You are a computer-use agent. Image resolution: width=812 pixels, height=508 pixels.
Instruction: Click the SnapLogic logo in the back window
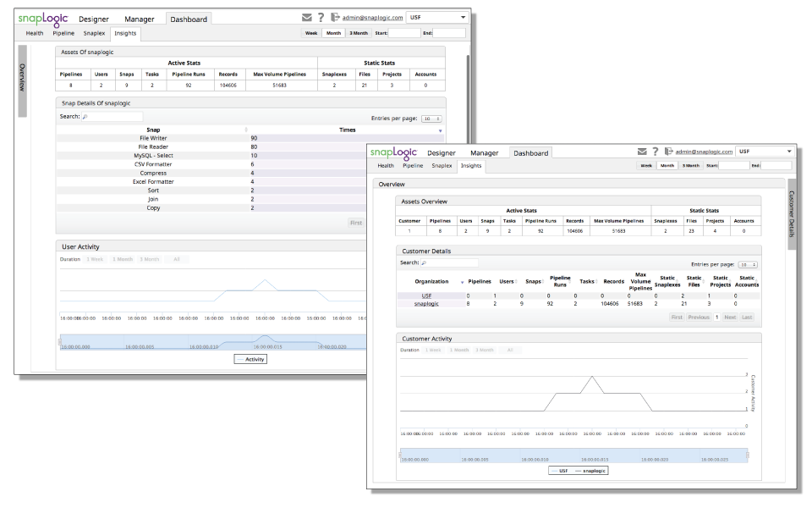click(x=43, y=19)
